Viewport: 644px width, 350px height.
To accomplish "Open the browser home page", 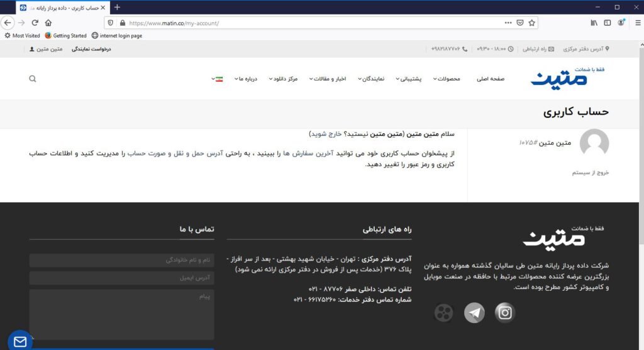I will (x=48, y=23).
